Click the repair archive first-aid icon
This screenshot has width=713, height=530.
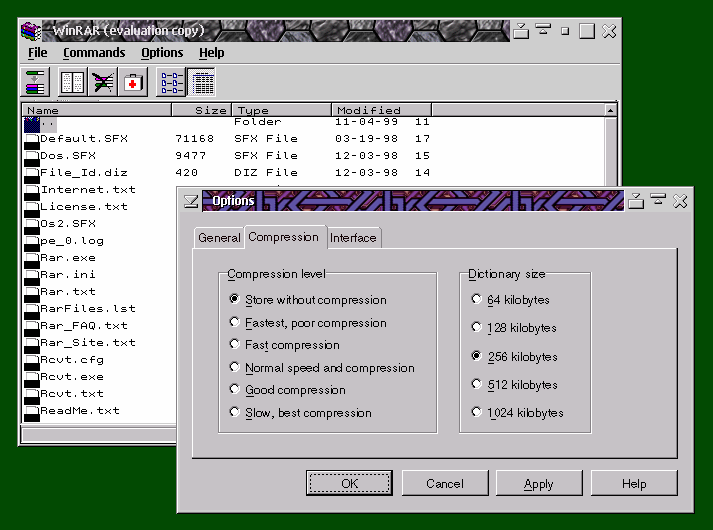133,82
